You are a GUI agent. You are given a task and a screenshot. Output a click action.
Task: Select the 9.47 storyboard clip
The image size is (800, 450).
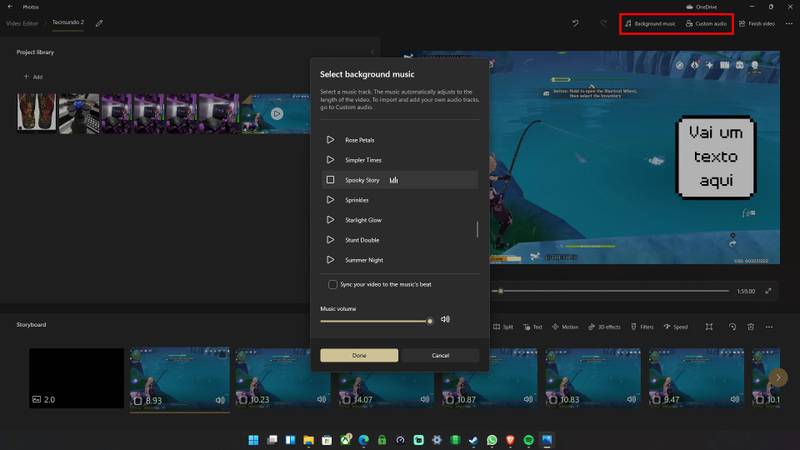696,378
